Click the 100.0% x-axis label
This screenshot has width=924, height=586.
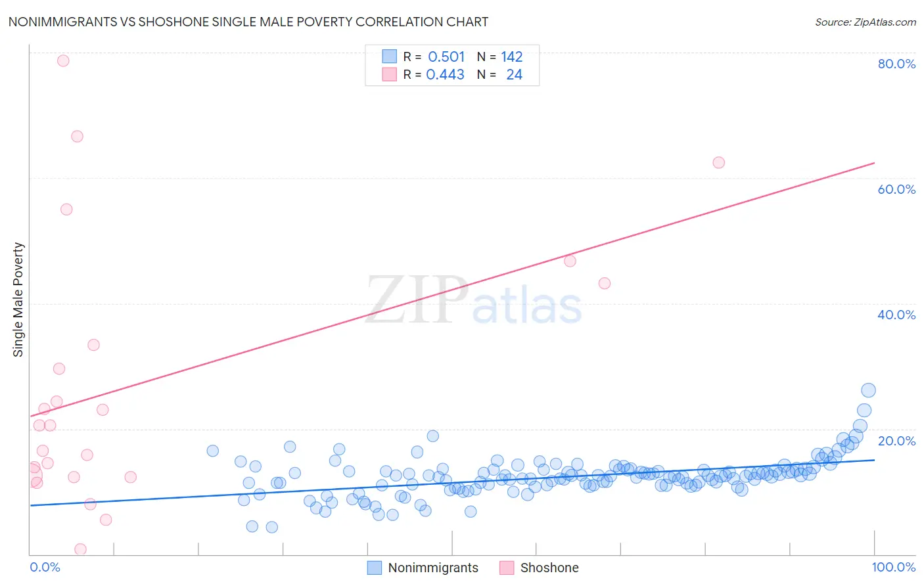894,567
